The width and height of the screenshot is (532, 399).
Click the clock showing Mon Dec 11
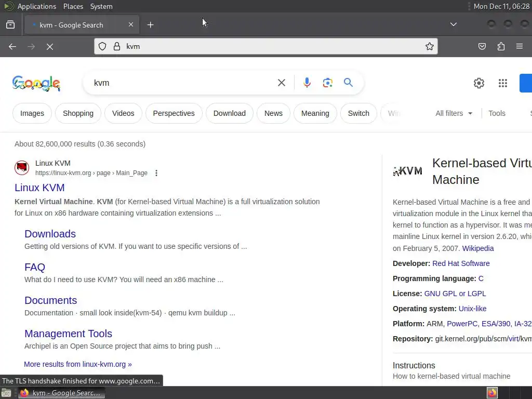click(501, 6)
